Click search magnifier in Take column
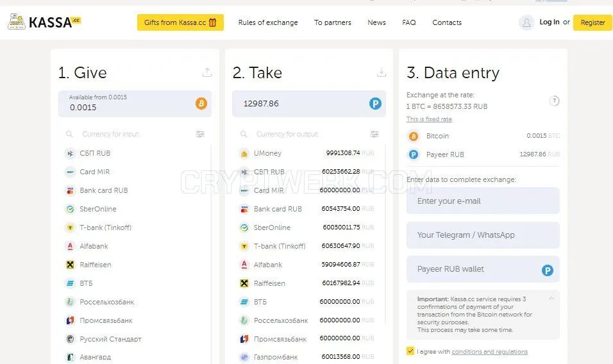 tap(244, 134)
